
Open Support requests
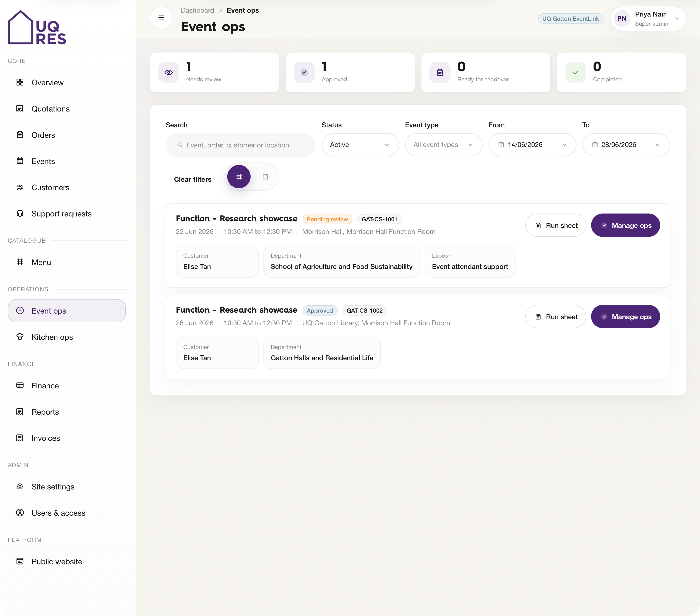click(67, 214)
